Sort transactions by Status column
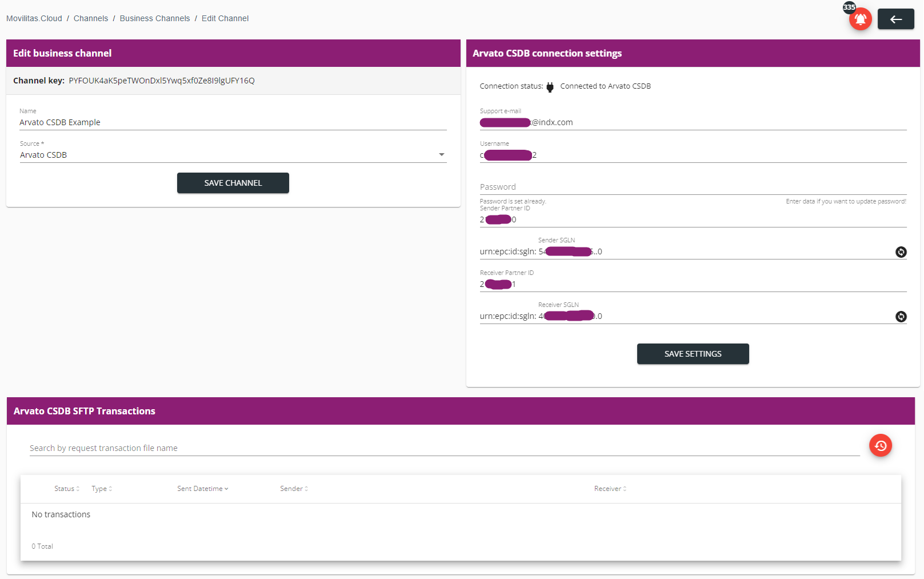Image resolution: width=924 pixels, height=579 pixels. coord(67,489)
